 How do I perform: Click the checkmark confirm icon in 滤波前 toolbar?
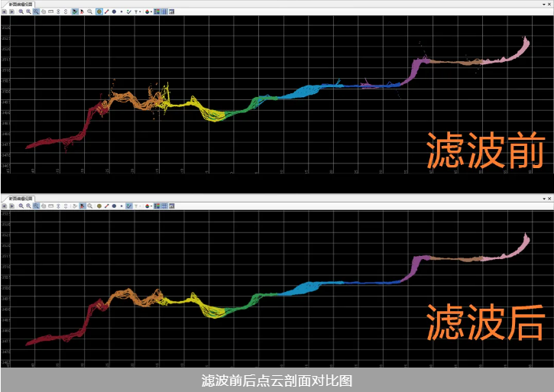click(129, 11)
